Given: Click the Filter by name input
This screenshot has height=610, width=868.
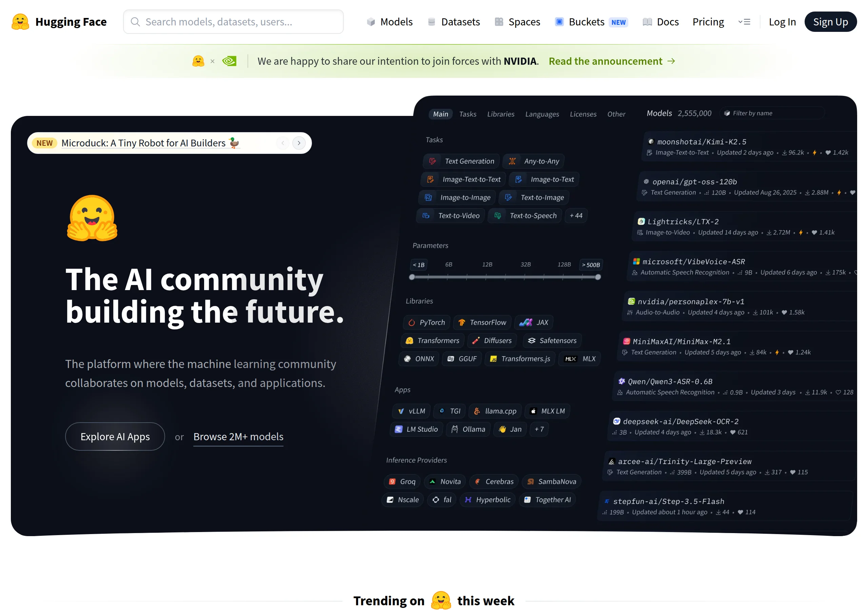Looking at the screenshot, I should click(x=772, y=113).
